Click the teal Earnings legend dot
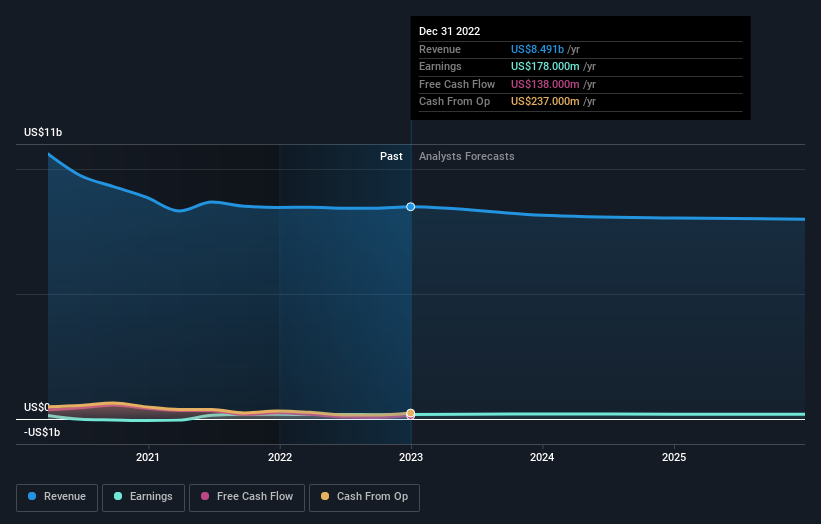The image size is (821, 524). 118,496
